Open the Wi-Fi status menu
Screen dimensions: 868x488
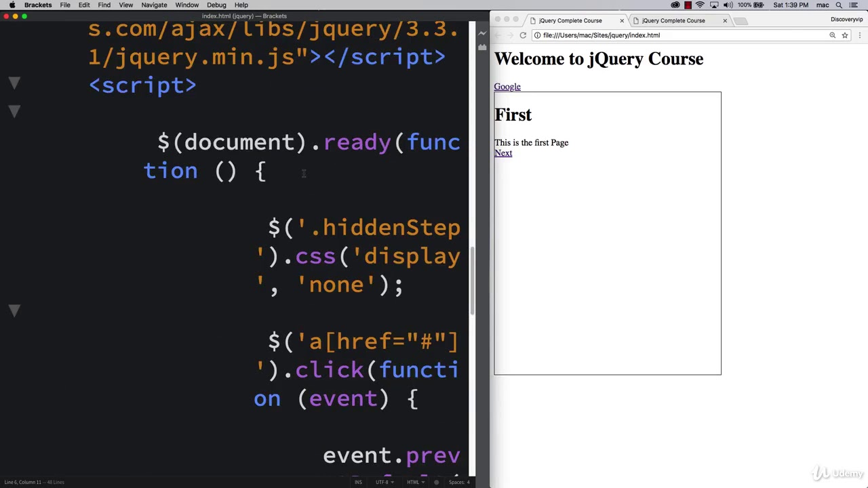pyautogui.click(x=700, y=5)
